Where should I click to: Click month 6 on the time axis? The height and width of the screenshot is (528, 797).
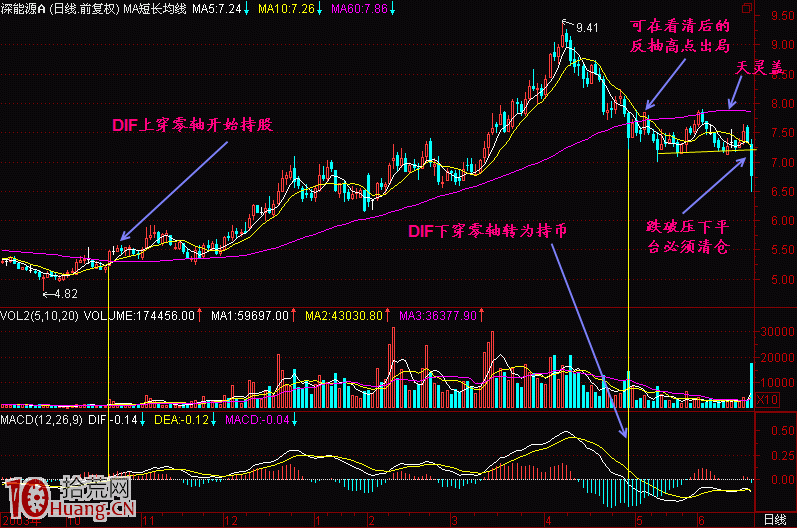click(701, 521)
